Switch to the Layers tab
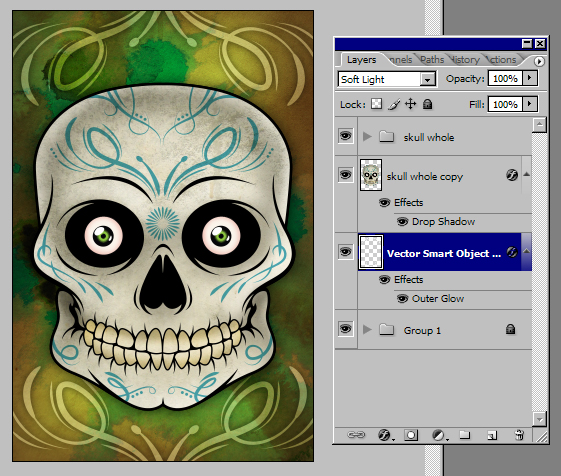The image size is (561, 476). pos(361,60)
